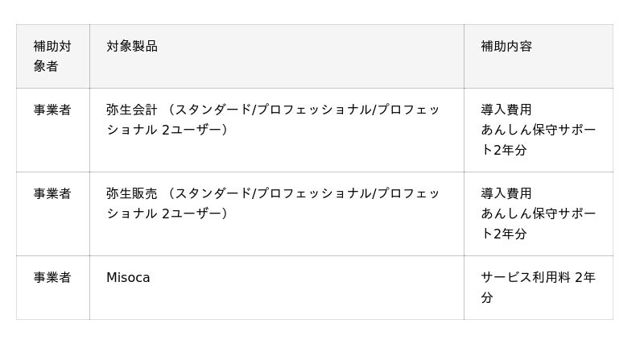The height and width of the screenshot is (344, 644).
Task: Click the Misoca product name
Action: pos(128,277)
